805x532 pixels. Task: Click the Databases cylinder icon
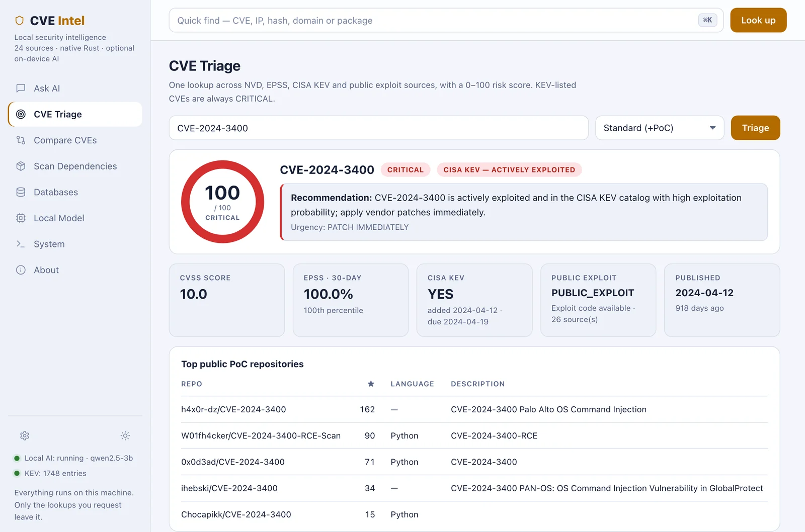point(21,192)
